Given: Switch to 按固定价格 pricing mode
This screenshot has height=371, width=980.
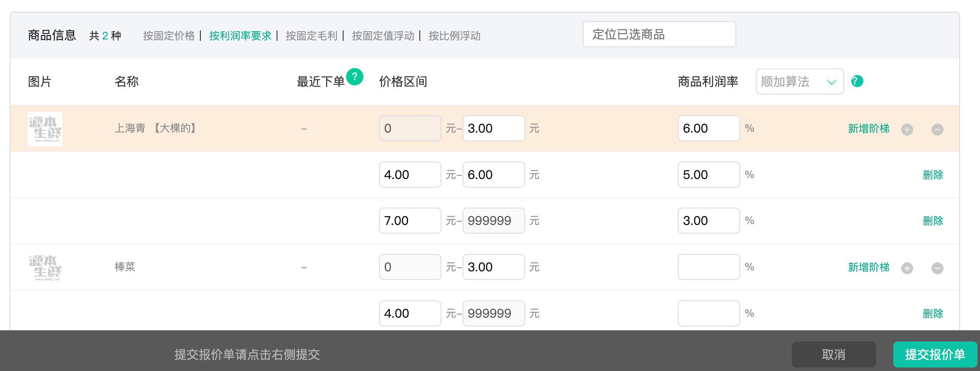Looking at the screenshot, I should point(169,36).
